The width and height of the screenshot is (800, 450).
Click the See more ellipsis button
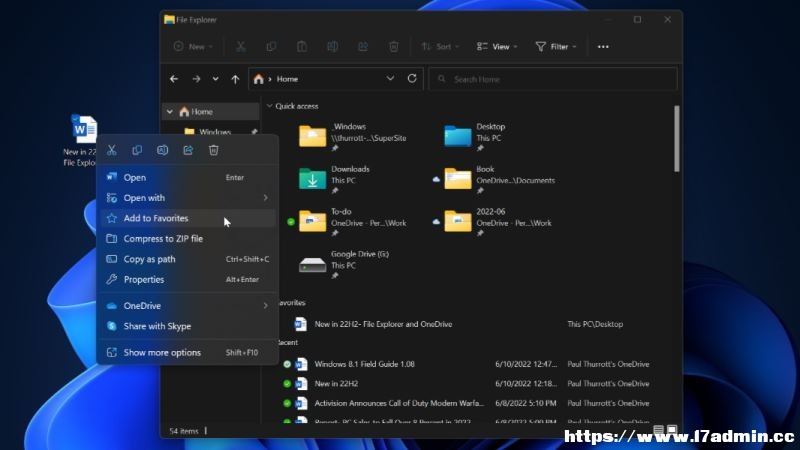(x=603, y=46)
